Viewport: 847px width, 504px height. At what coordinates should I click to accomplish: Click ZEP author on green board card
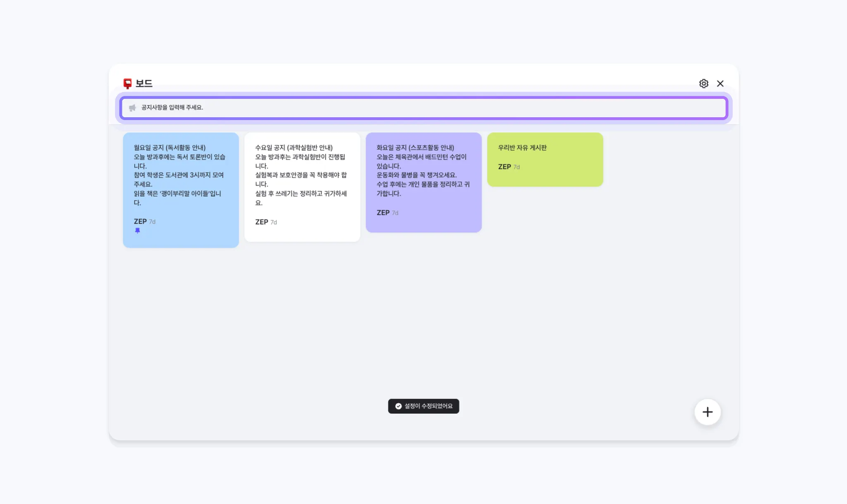click(504, 167)
